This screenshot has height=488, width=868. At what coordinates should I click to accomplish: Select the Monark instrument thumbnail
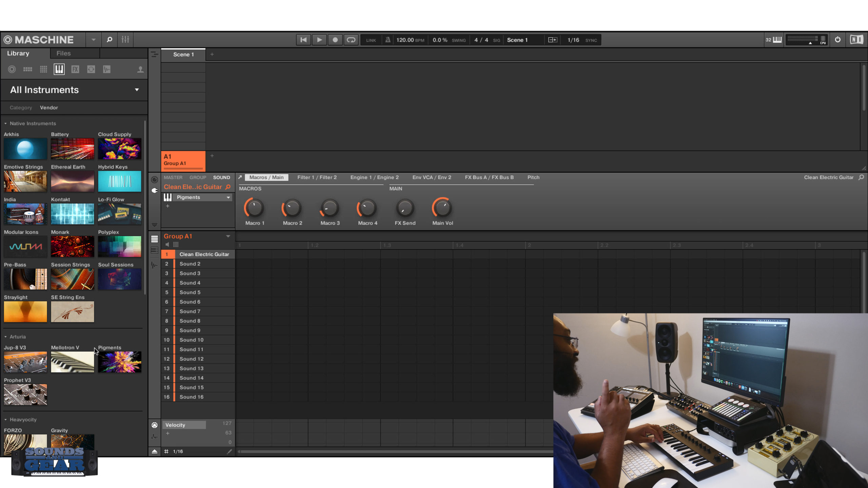(x=72, y=246)
